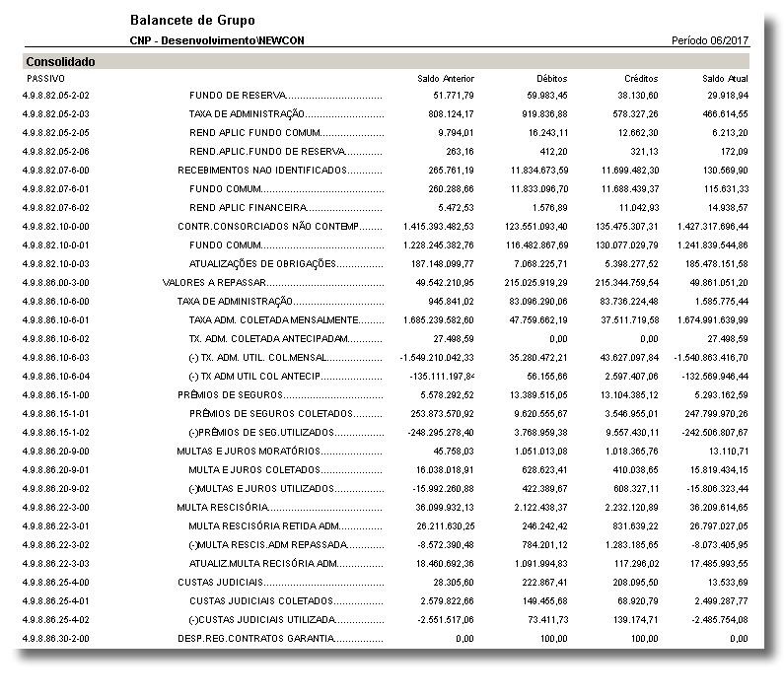Click the Créditos column header
Viewport: 784px width, 698px height.
(641, 79)
